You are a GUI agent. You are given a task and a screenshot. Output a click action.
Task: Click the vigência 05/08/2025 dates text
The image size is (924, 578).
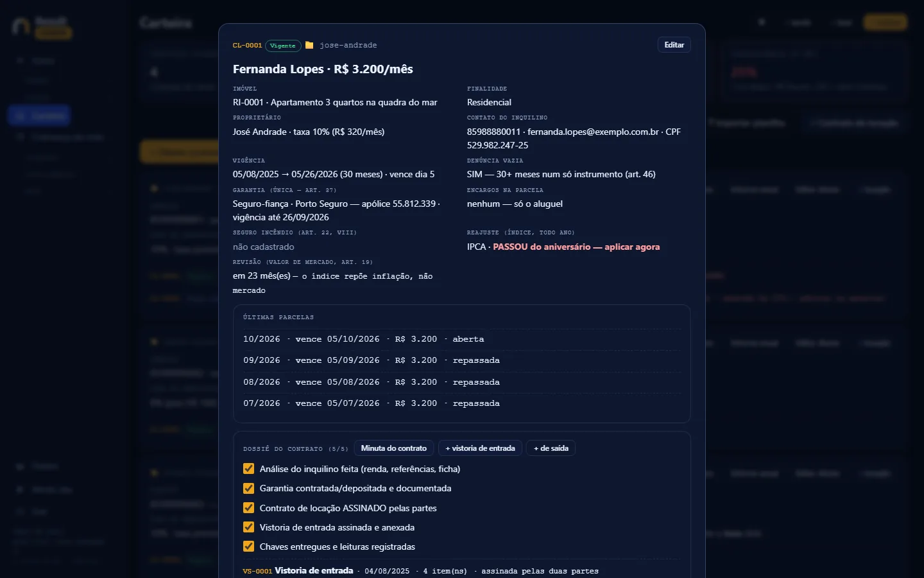334,174
